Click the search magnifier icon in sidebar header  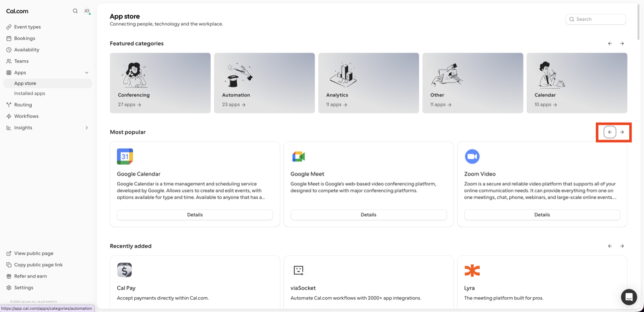tap(75, 11)
